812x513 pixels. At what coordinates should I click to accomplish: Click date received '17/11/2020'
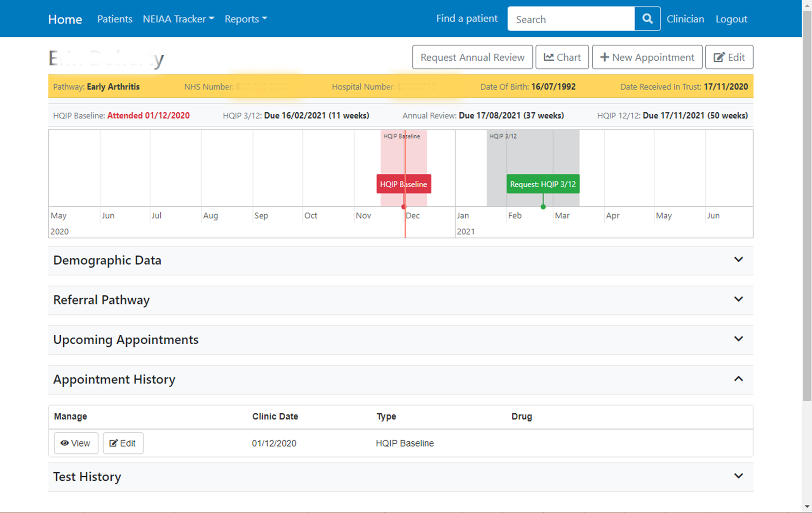coord(726,87)
